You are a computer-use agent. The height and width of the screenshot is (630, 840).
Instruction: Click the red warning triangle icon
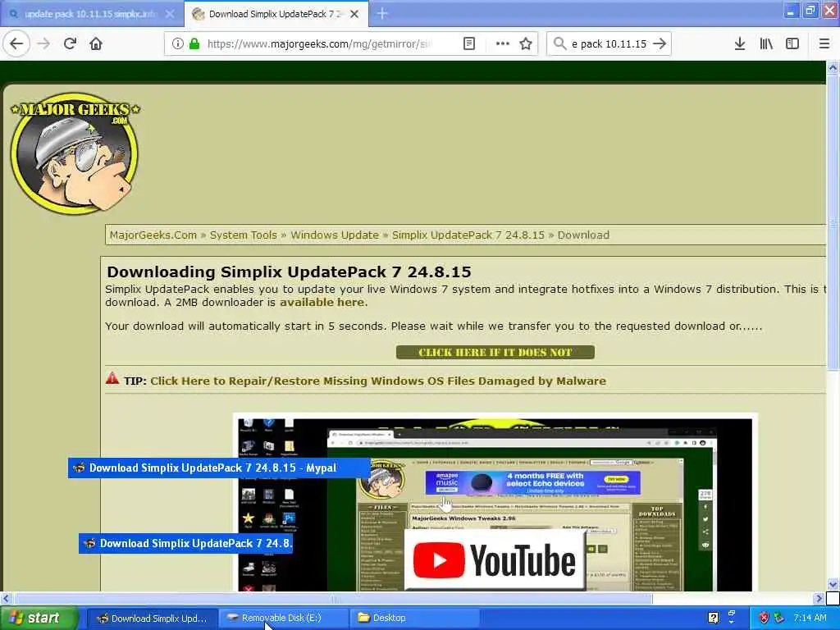[x=112, y=378]
